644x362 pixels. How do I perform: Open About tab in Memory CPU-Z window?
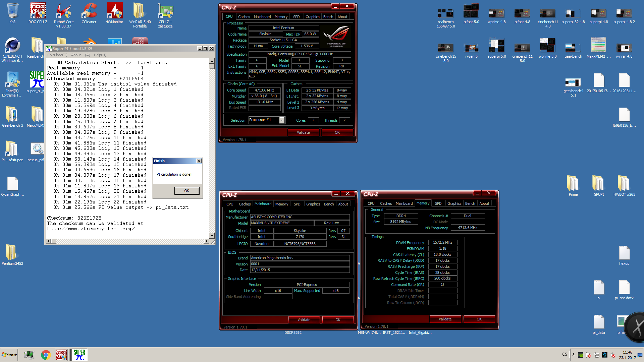484,203
